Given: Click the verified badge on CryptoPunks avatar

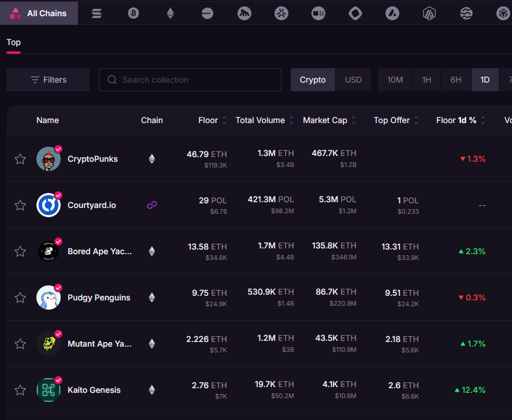Looking at the screenshot, I should 58,149.
